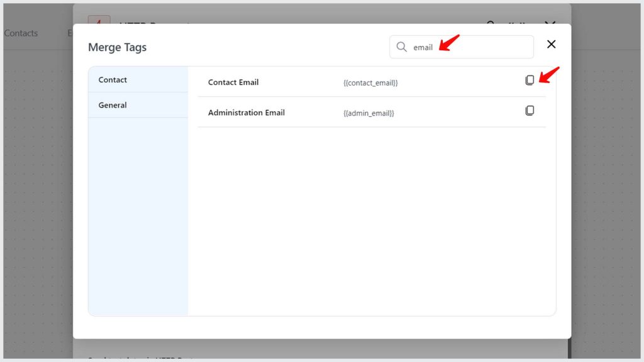
Task: Click the {{contact_email}} tag text
Action: (370, 83)
